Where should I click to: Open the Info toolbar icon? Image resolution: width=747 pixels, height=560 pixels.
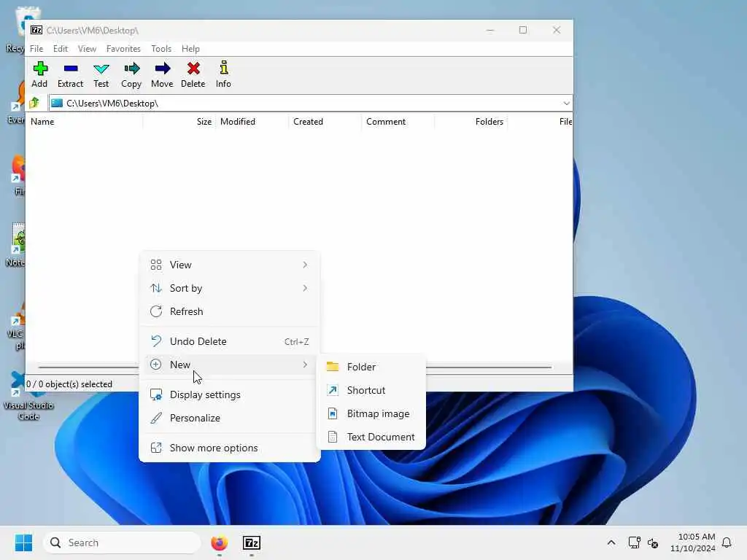pyautogui.click(x=223, y=75)
